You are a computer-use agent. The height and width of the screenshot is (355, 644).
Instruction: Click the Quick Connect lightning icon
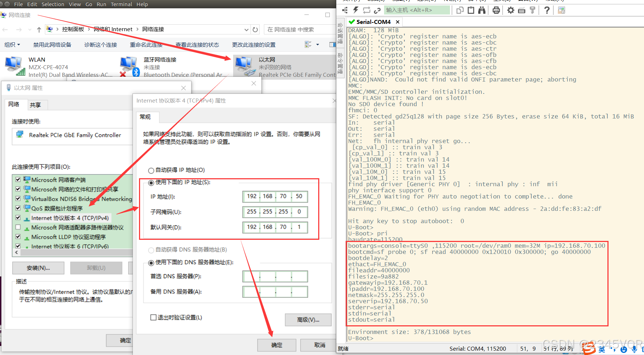click(356, 10)
